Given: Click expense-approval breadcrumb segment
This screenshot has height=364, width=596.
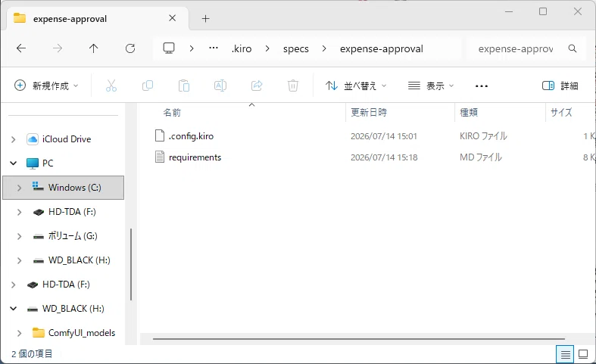Looking at the screenshot, I should pos(381,48).
